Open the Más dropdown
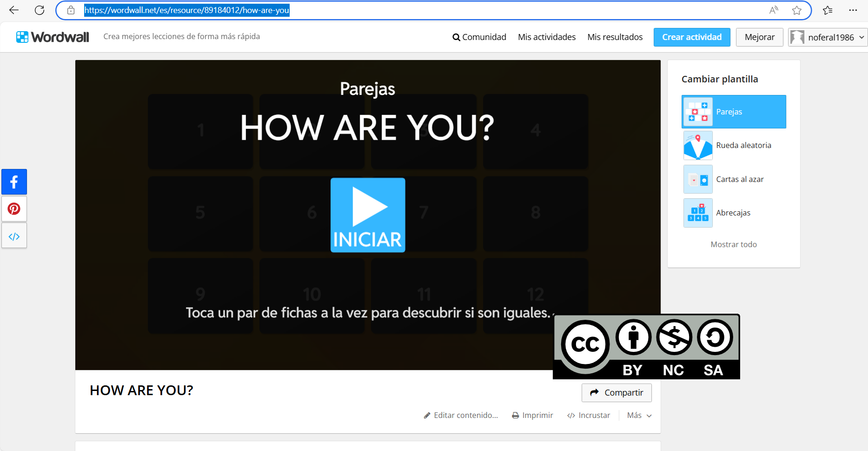Screen dimensions: 868x451 coord(638,415)
